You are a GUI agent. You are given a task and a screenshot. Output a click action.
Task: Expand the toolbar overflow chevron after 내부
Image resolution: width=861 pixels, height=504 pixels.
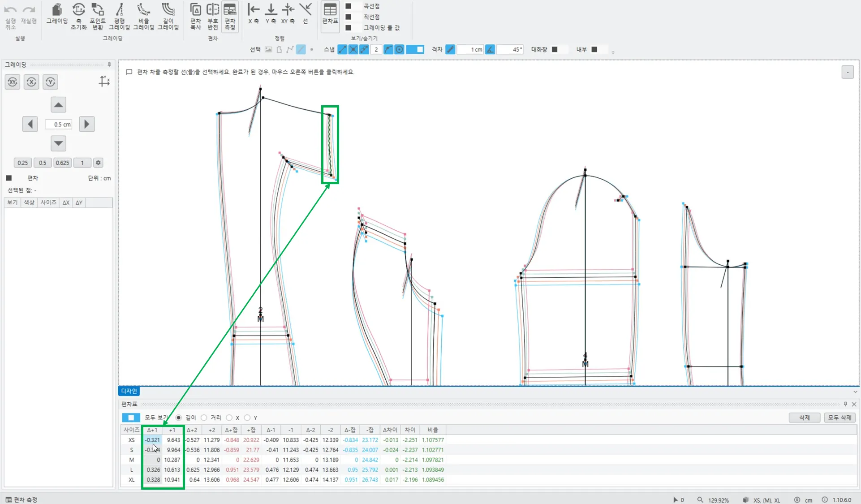[613, 52]
